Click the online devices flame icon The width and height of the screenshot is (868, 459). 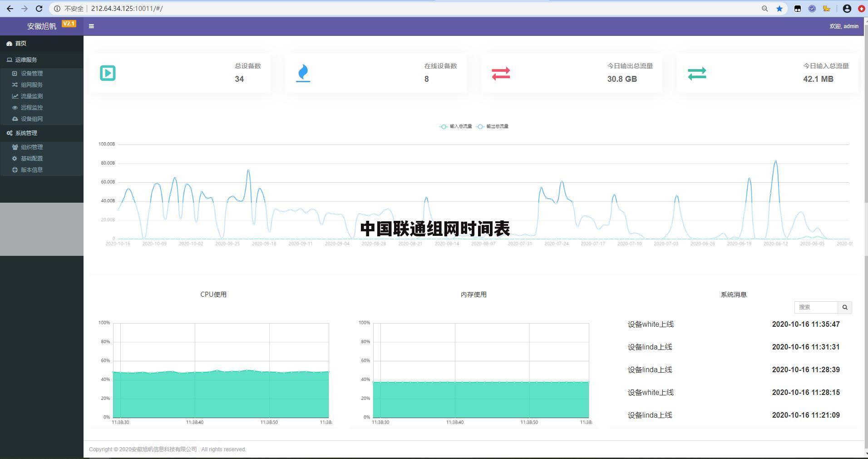[x=303, y=73]
